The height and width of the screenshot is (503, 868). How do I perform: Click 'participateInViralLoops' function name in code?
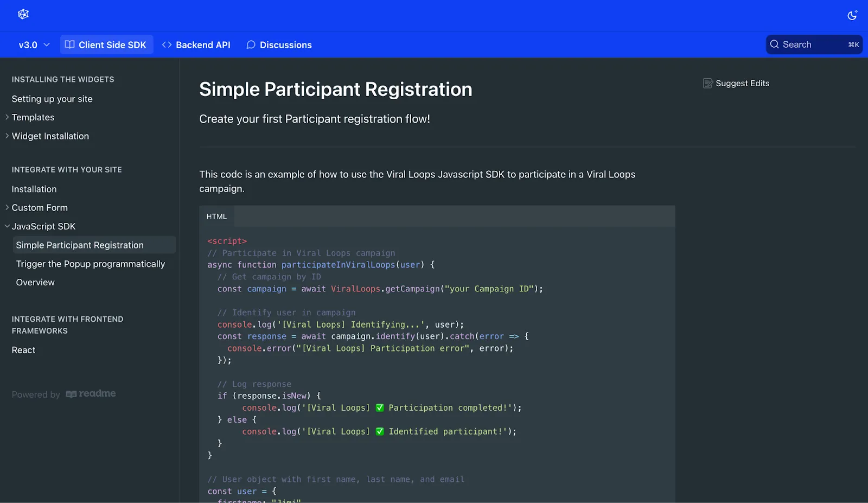338,265
